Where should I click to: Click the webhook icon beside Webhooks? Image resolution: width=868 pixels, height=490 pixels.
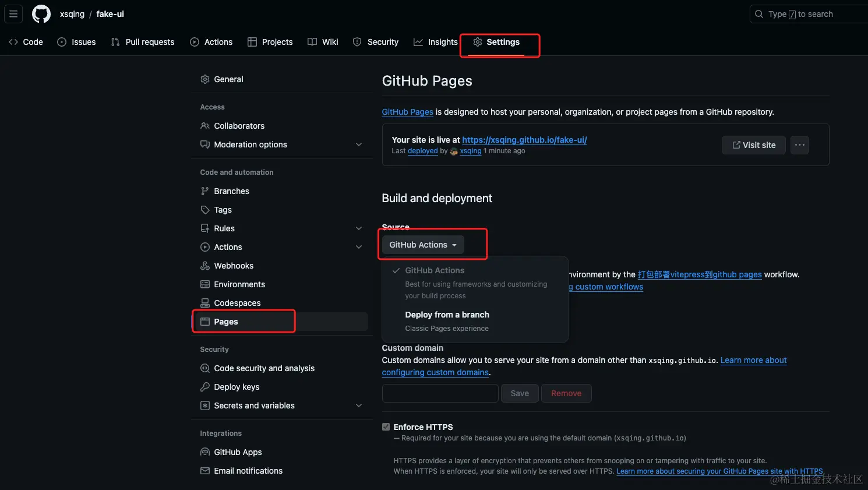(x=205, y=266)
